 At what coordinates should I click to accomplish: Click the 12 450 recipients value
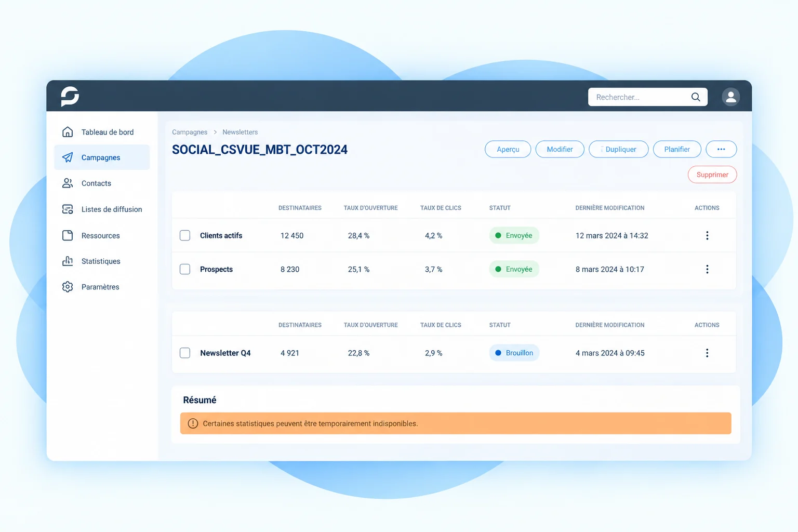pos(292,235)
